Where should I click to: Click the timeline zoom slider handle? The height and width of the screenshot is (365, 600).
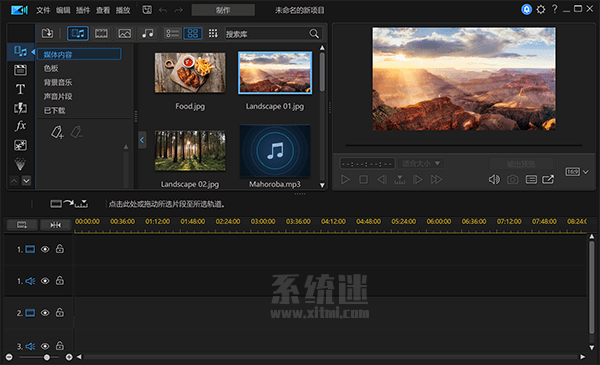coord(47,357)
